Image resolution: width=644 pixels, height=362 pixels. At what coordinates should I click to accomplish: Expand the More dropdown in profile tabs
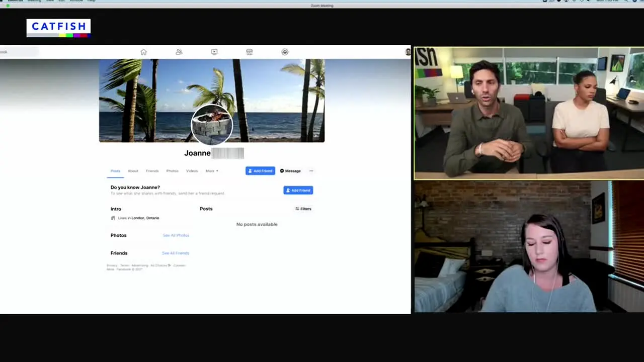click(211, 171)
